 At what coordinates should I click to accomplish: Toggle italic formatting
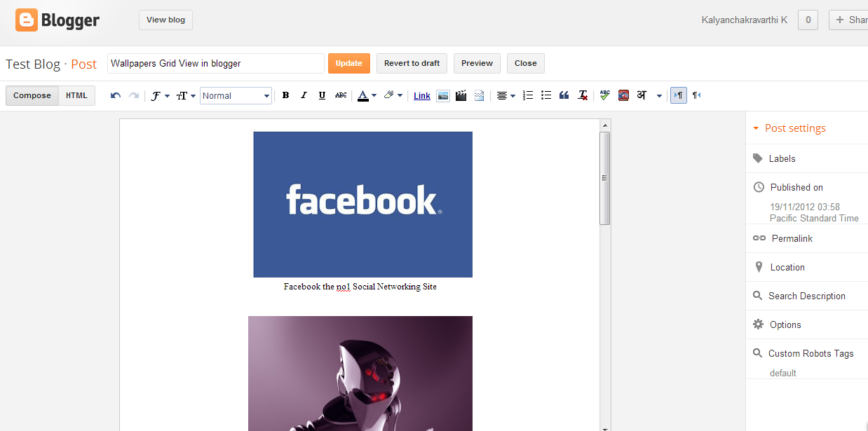click(304, 95)
